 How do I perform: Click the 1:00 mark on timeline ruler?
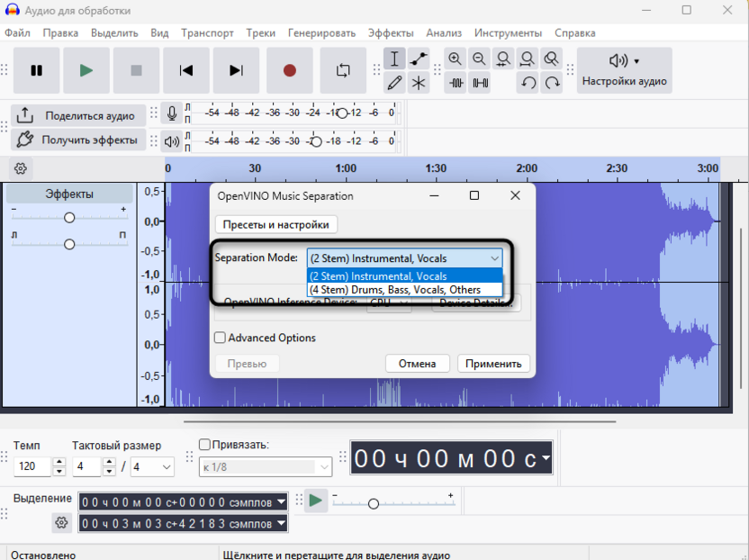(x=346, y=168)
